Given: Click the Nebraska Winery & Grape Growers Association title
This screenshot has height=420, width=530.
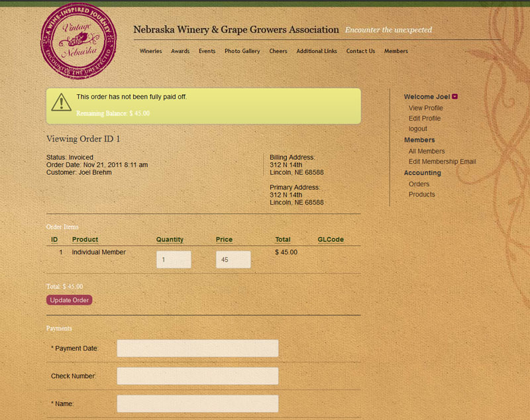Looking at the screenshot, I should (236, 30).
